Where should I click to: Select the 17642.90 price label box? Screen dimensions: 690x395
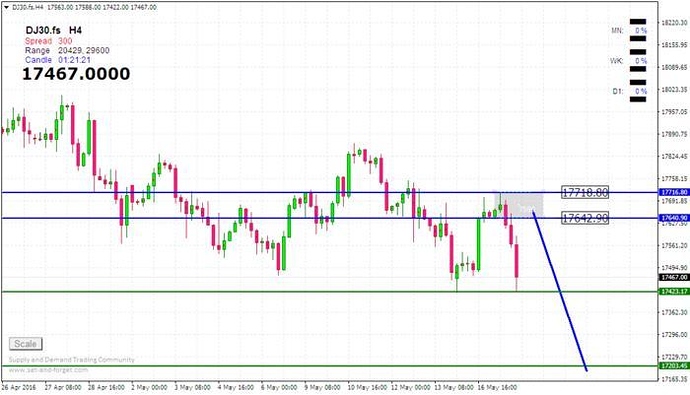click(585, 218)
